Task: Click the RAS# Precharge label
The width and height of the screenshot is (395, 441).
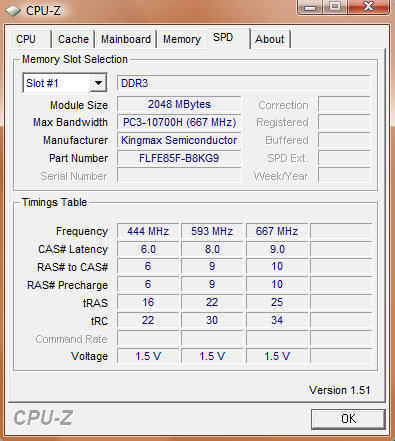Action: coord(67,285)
